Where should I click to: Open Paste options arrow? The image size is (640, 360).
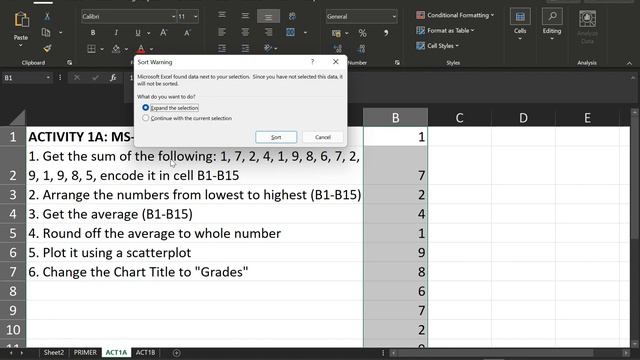21,45
